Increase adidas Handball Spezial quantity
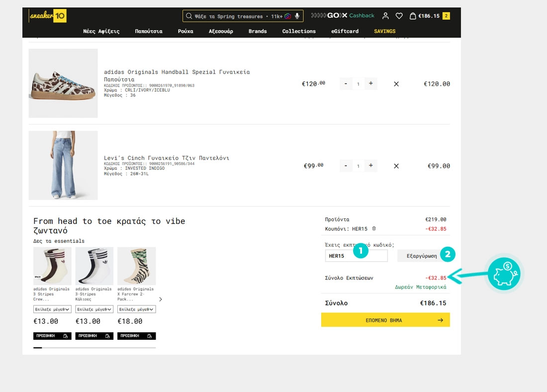 tap(371, 84)
